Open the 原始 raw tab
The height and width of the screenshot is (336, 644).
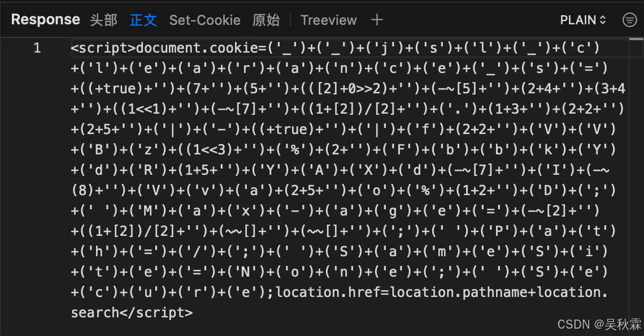click(x=266, y=20)
